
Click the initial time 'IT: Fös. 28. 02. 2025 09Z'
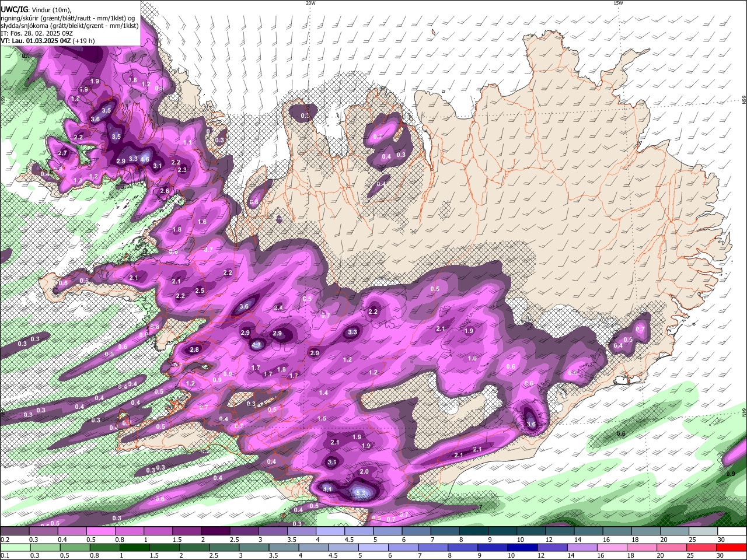(x=37, y=33)
